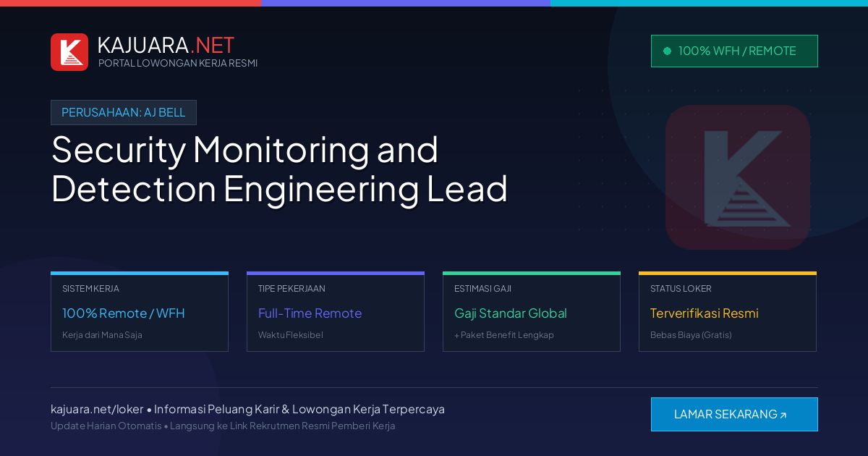Screen dimensions: 868x456
Task: Click 'PORTAL LOWONGAN KERJA RESMI' tagline
Action: point(178,63)
